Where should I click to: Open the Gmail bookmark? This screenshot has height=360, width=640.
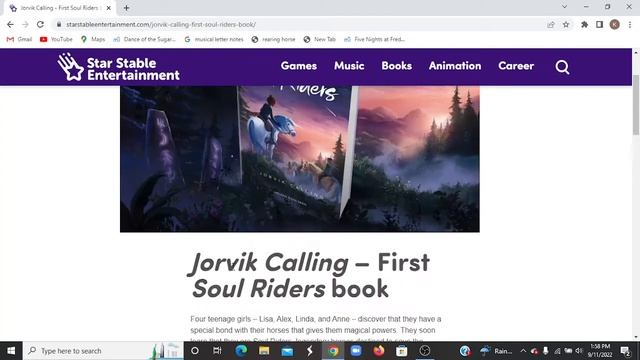(x=19, y=39)
